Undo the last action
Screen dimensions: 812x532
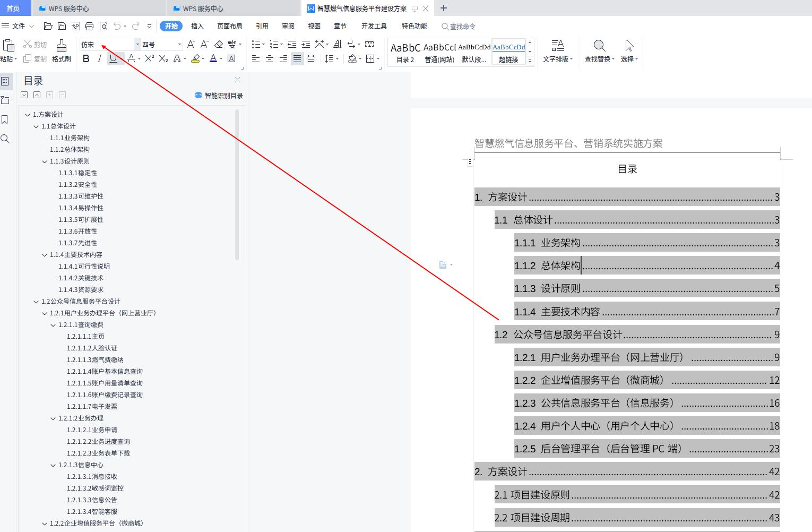click(117, 26)
